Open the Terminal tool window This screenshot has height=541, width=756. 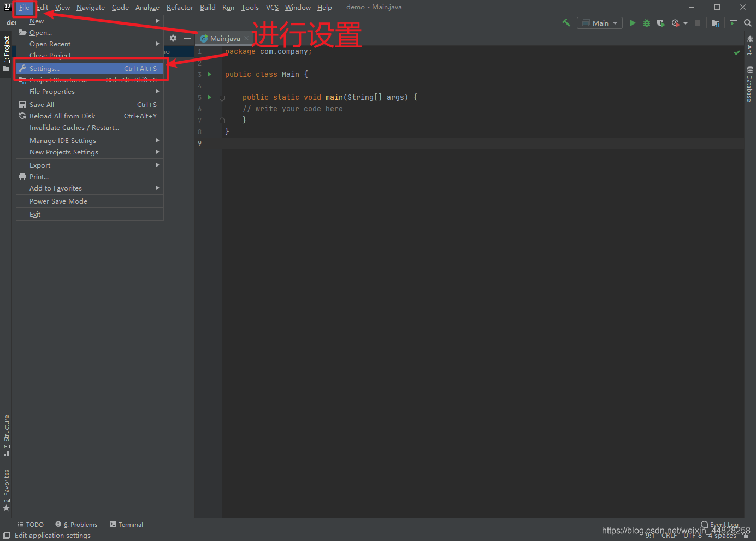pos(126,524)
